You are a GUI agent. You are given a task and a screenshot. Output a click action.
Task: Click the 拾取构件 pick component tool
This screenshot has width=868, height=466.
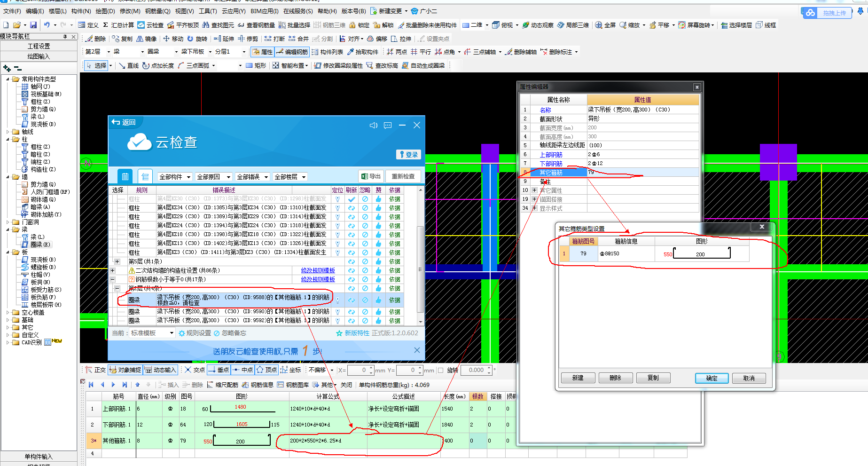[362, 52]
